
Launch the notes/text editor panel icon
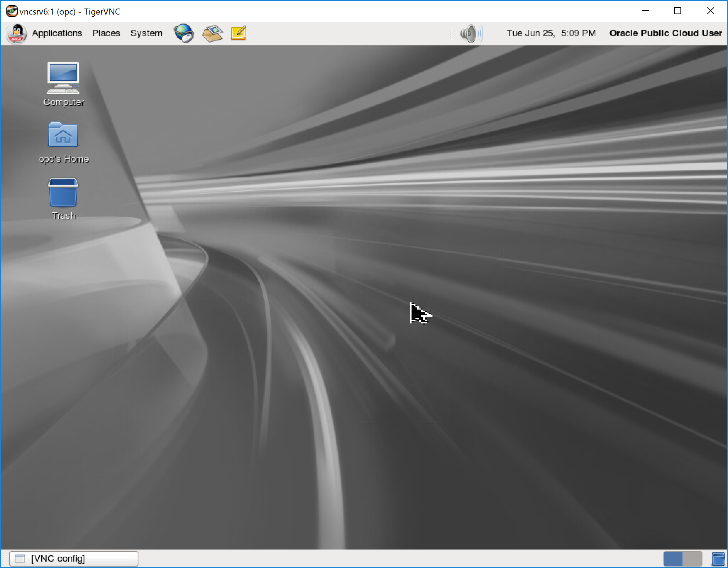(x=238, y=33)
